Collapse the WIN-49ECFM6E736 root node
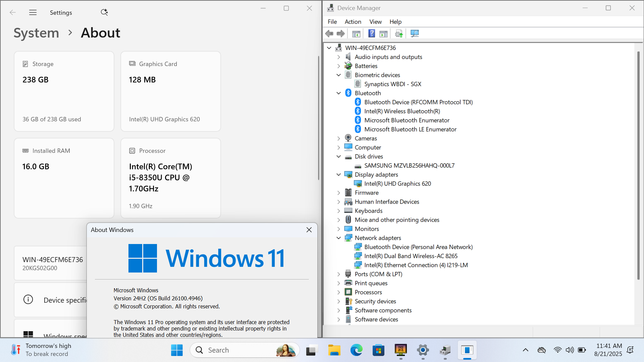The height and width of the screenshot is (362, 644). point(329,48)
